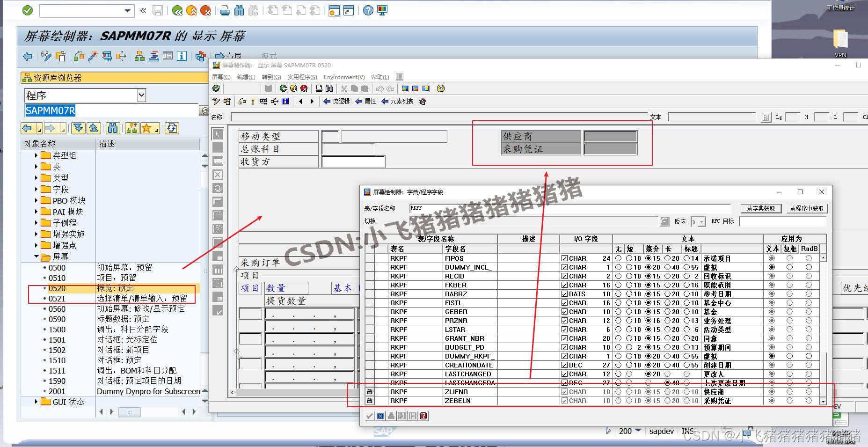
Task: Expand the '字段' tree node
Action: 36,189
